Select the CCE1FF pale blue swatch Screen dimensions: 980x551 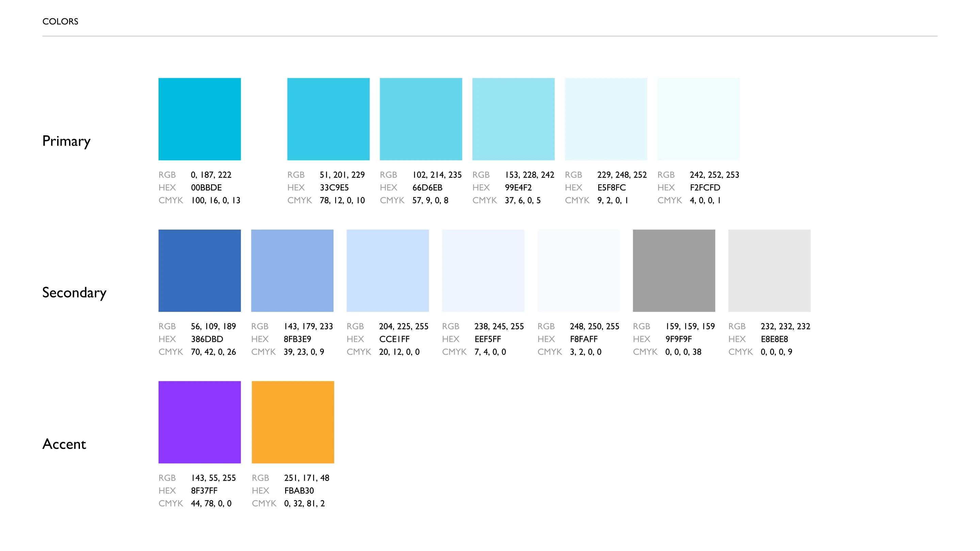[388, 270]
